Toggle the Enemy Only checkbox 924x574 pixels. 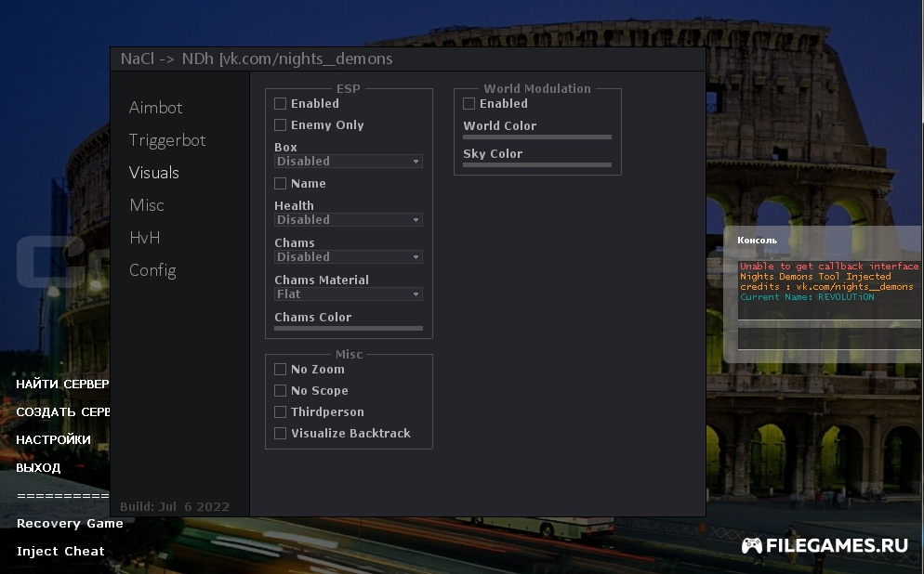click(281, 124)
